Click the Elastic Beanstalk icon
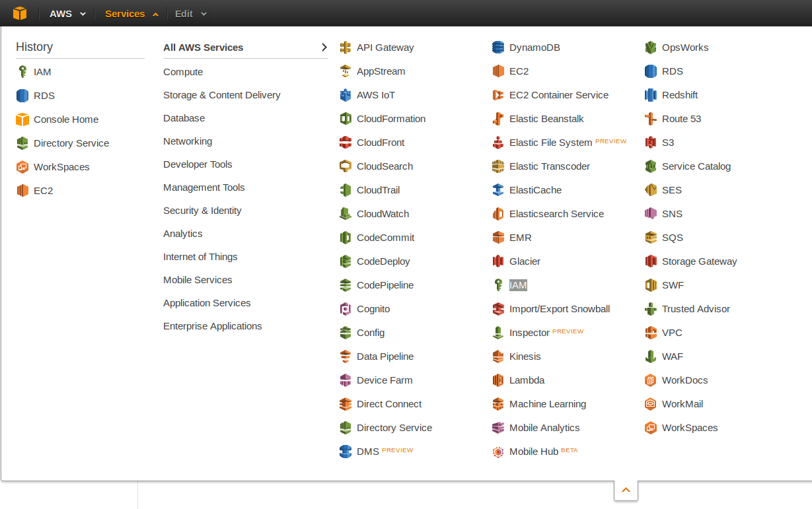 click(x=498, y=119)
